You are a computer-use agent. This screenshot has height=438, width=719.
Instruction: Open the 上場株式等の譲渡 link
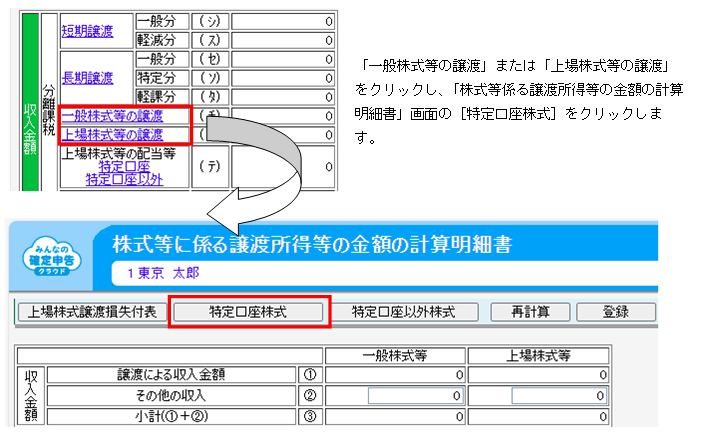pyautogui.click(x=112, y=134)
